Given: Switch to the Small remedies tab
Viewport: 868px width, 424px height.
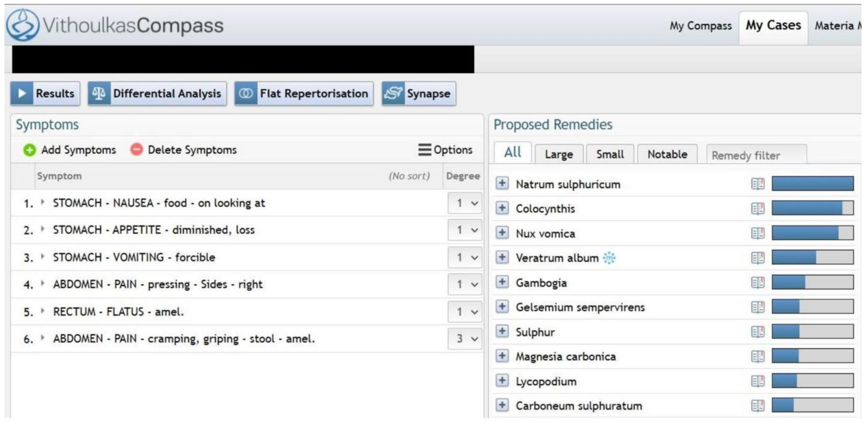Looking at the screenshot, I should coord(610,154).
